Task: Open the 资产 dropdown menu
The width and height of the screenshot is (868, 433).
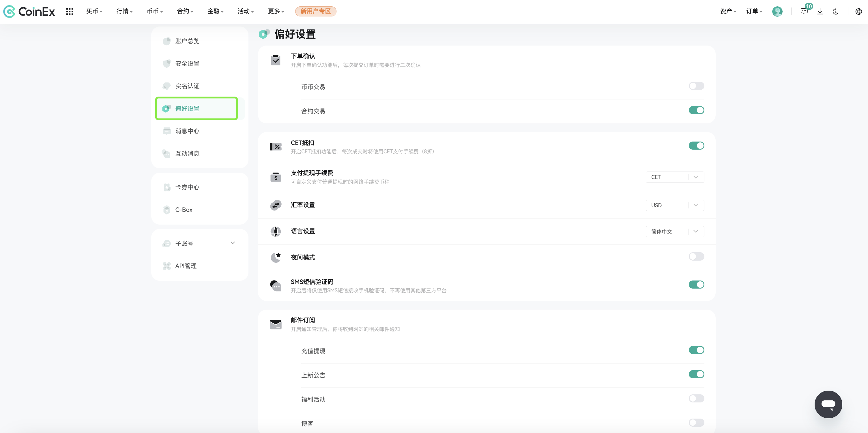Action: [x=728, y=12]
